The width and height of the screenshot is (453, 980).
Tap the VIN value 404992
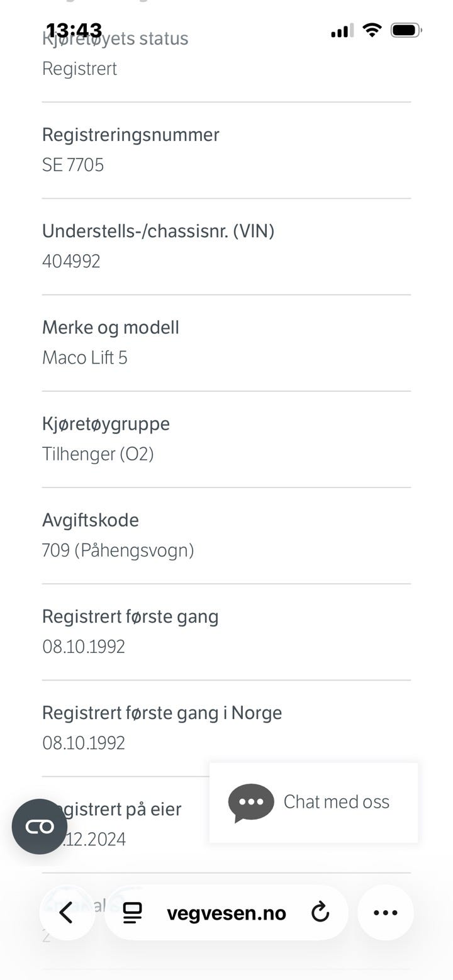pos(71,261)
